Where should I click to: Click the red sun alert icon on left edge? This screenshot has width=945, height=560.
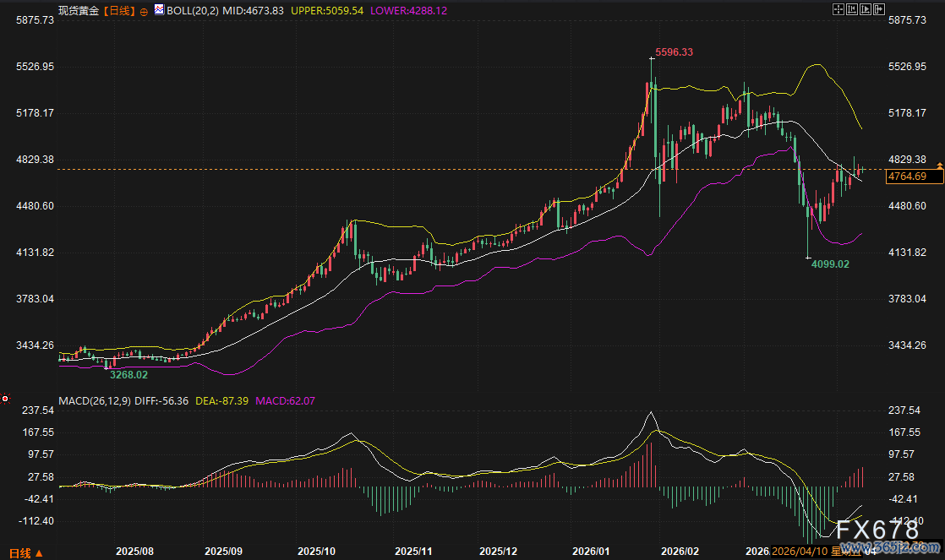(x=5, y=399)
